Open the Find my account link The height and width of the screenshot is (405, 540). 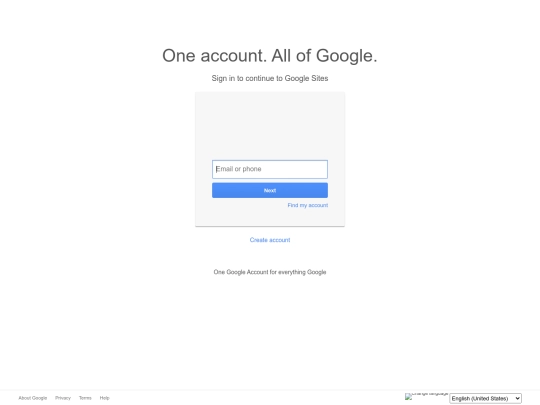(308, 205)
